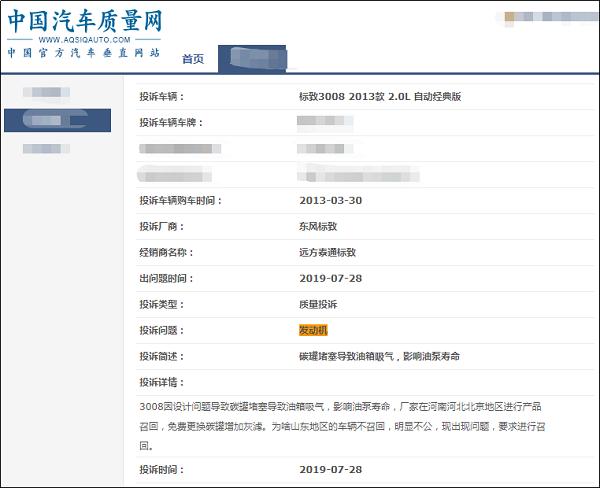Select vehicle name 标致3008 2013款 2.0L 自动经典版
Viewport: 600px width, 488px height.
tap(380, 96)
